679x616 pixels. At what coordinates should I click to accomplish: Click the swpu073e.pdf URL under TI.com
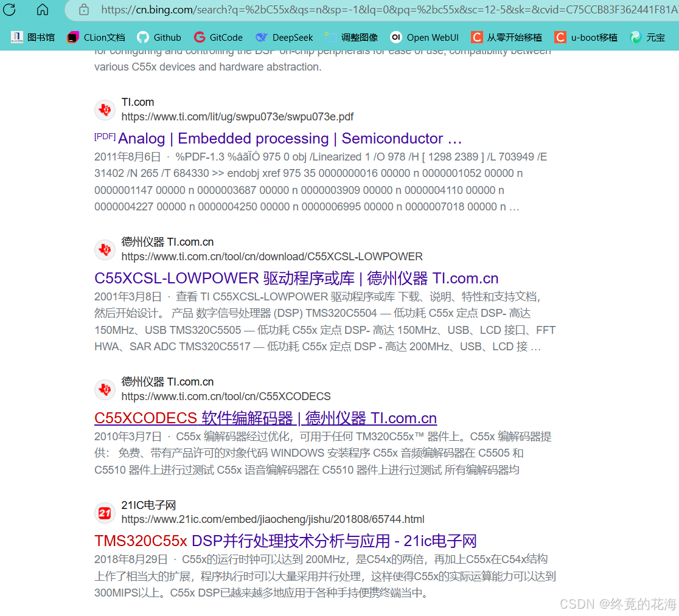pos(237,117)
